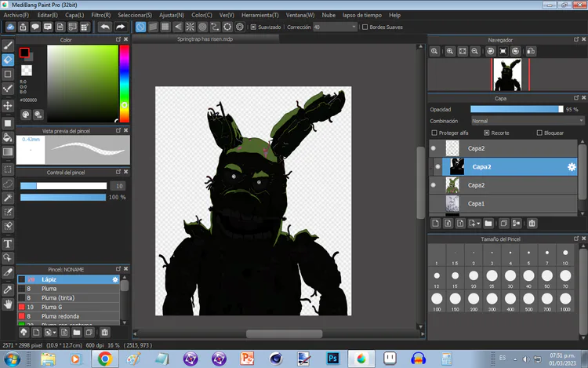Delete layer using the trash icon in Capa panel

point(532,223)
